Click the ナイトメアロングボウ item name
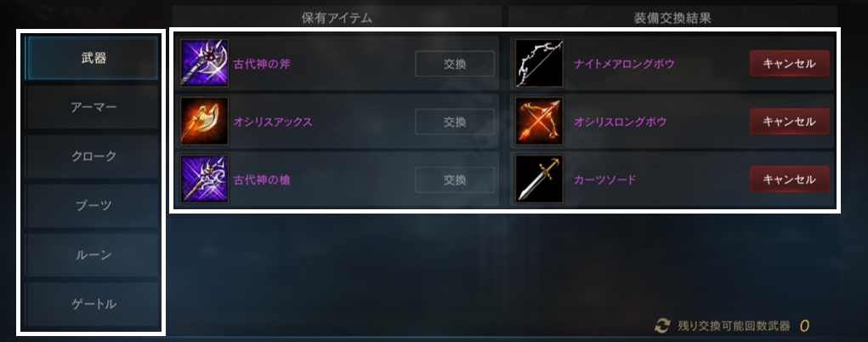This screenshot has width=868, height=342. (x=624, y=64)
